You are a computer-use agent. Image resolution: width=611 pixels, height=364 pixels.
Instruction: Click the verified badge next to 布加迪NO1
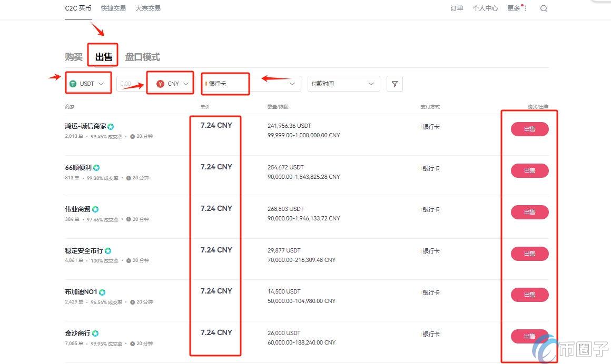coord(103,291)
